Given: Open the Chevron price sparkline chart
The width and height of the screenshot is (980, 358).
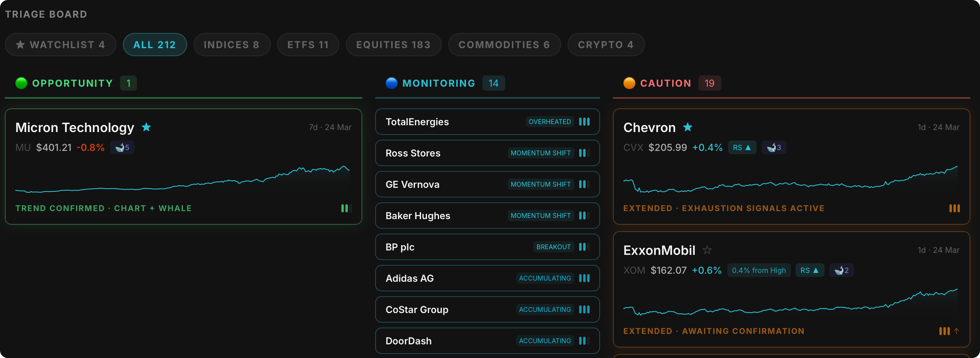Looking at the screenshot, I should (790, 179).
